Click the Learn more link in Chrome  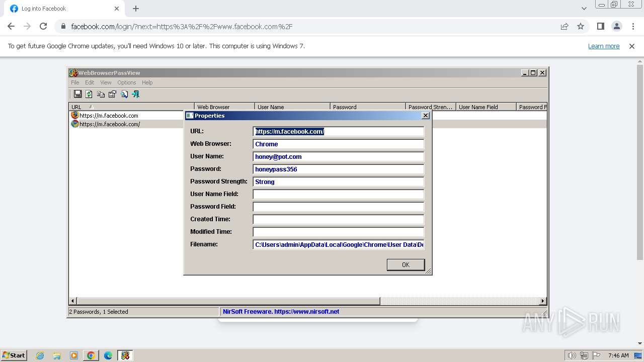point(604,46)
